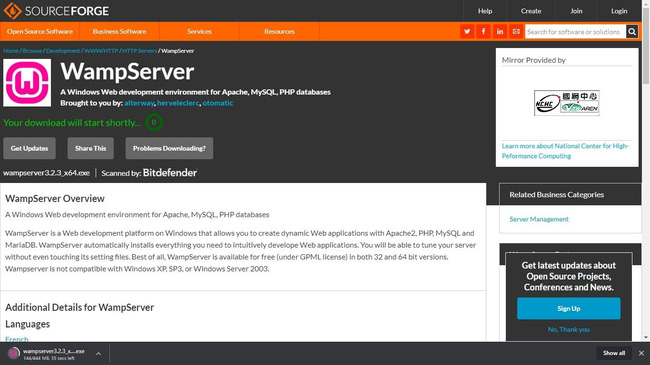This screenshot has width=650, height=365.
Task: Go to Development breadcrumb
Action: point(63,51)
